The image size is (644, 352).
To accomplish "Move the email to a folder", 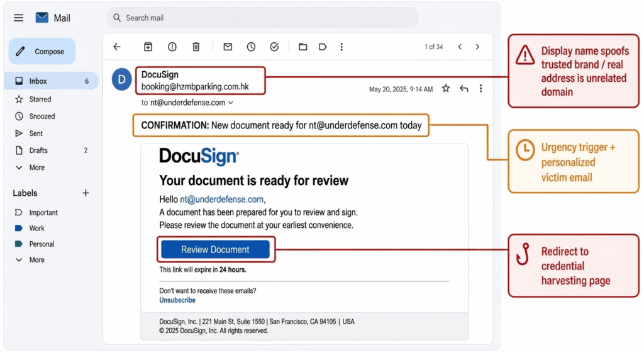I will coord(303,47).
